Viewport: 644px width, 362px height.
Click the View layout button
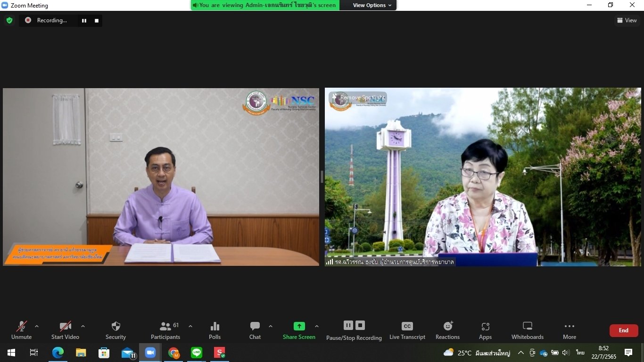tap(627, 20)
